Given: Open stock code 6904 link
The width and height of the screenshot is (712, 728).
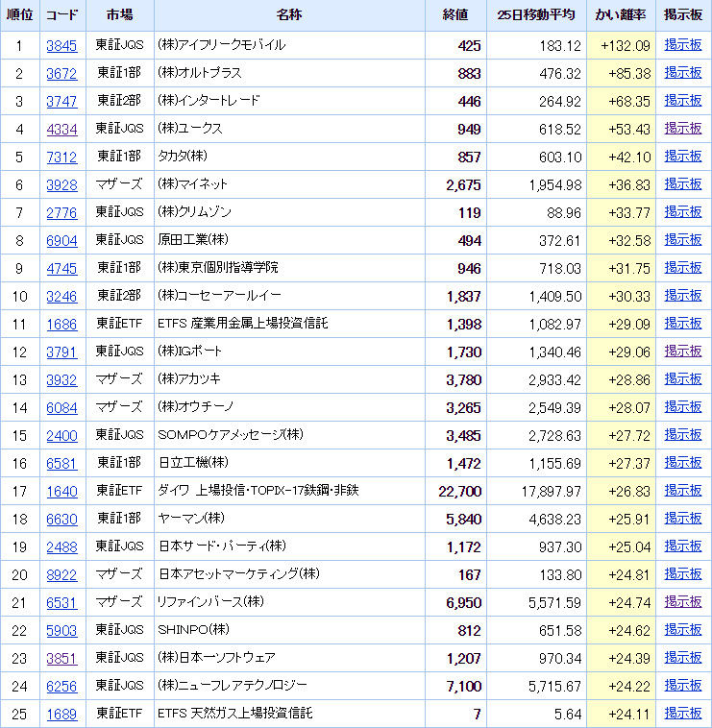Looking at the screenshot, I should click(x=61, y=240).
